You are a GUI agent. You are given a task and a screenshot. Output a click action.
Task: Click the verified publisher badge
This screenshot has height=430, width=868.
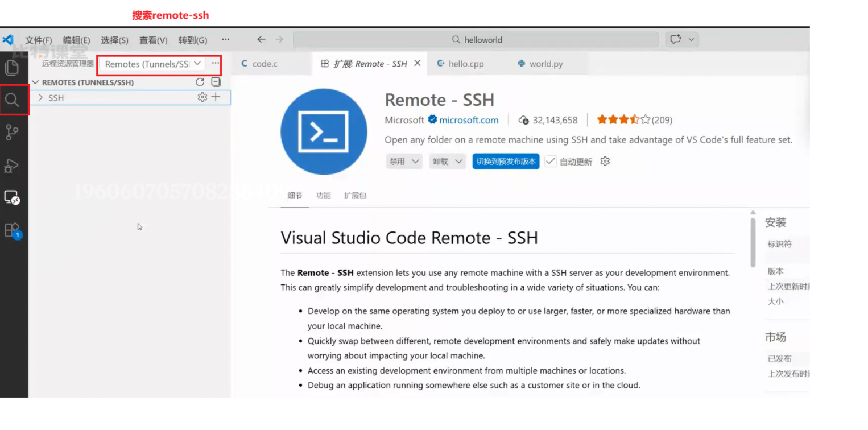[x=432, y=120]
